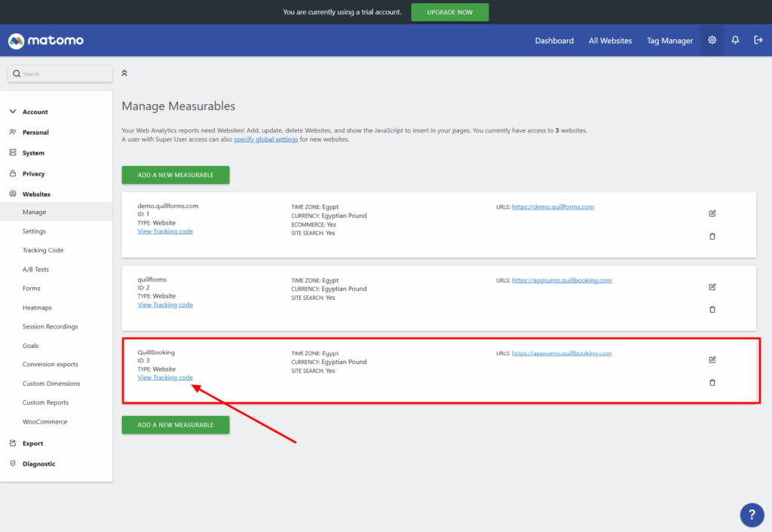This screenshot has width=772, height=532.
Task: Expand the Personal sidebar section
Action: (x=35, y=133)
